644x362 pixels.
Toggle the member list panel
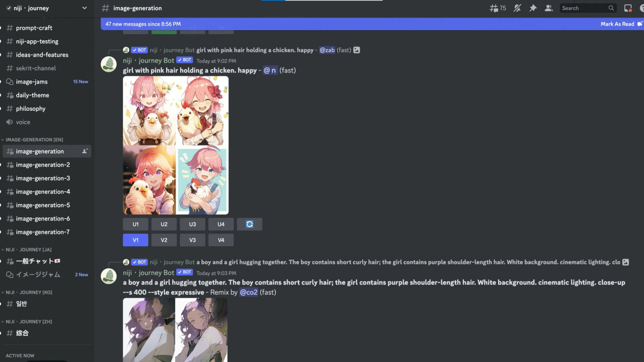coord(548,8)
